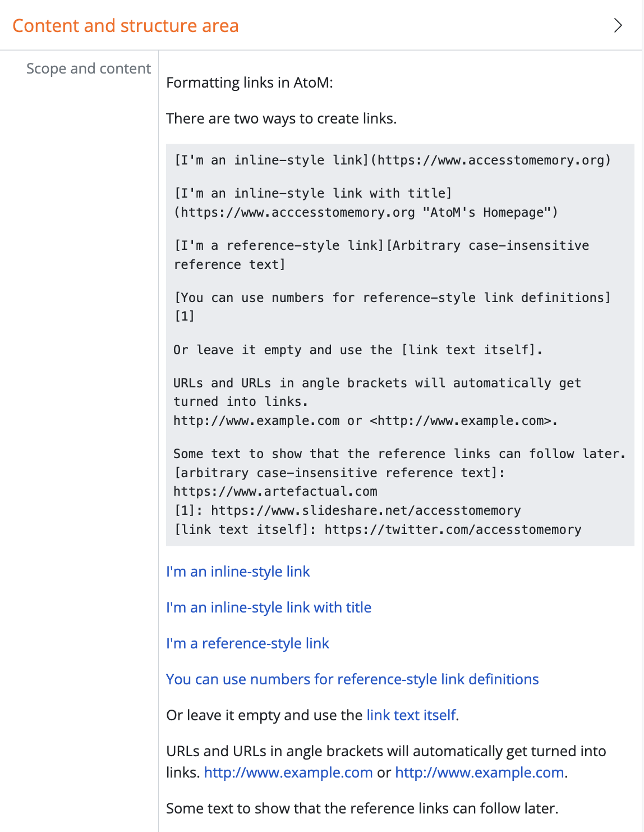Click the "Scope and content" field label

(x=89, y=68)
